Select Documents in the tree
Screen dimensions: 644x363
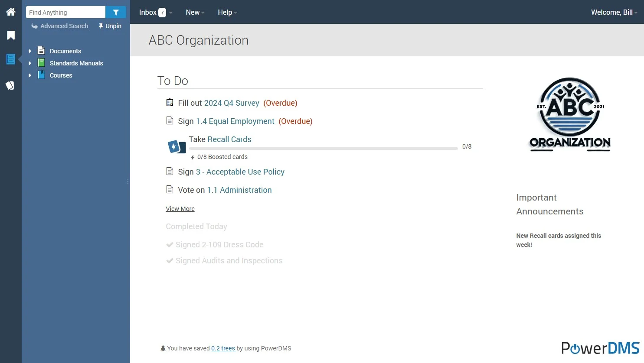tap(65, 51)
